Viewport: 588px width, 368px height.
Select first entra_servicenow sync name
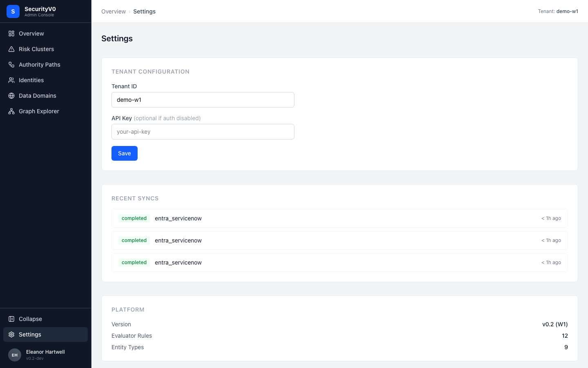pos(178,218)
